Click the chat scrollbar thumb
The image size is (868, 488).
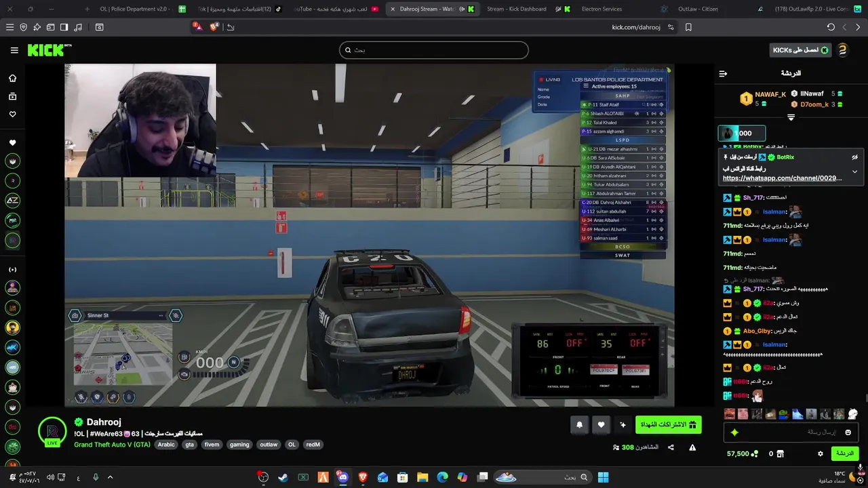pyautogui.click(x=865, y=398)
